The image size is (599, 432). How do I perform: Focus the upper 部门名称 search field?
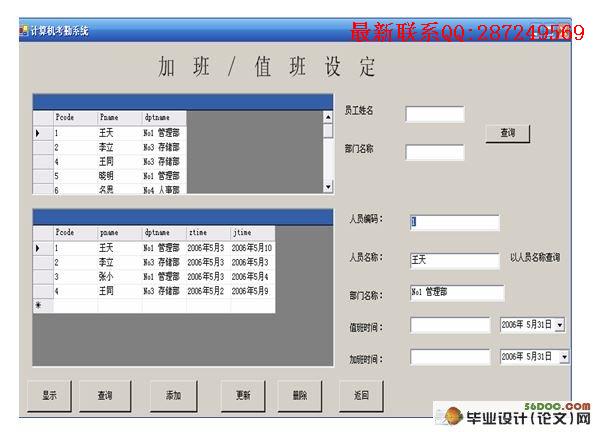[x=435, y=152]
